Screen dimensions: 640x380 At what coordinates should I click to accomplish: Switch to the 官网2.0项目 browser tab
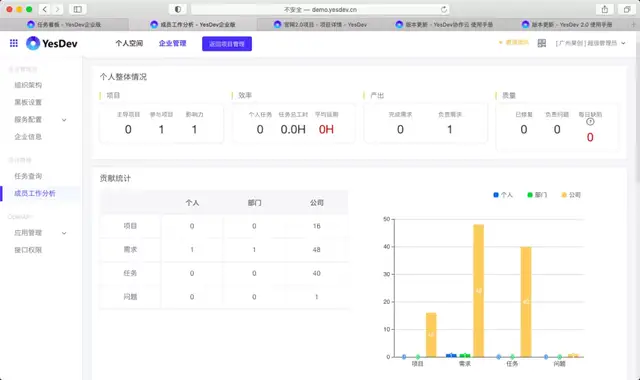pyautogui.click(x=320, y=24)
